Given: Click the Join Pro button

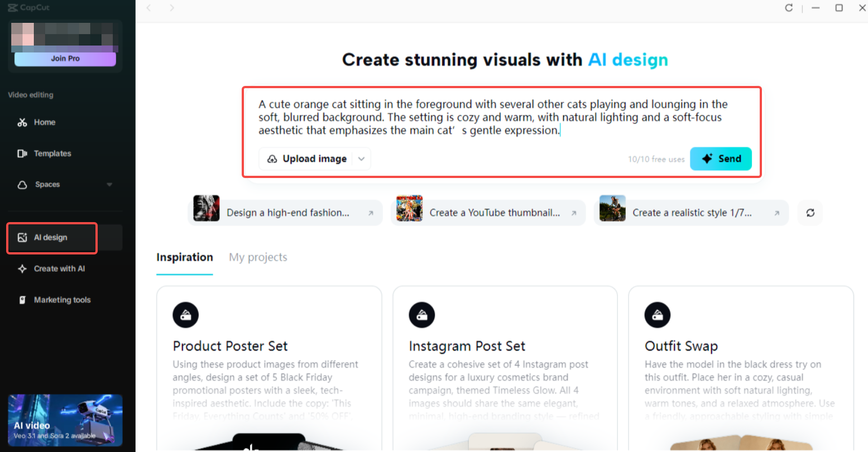Looking at the screenshot, I should 65,59.
